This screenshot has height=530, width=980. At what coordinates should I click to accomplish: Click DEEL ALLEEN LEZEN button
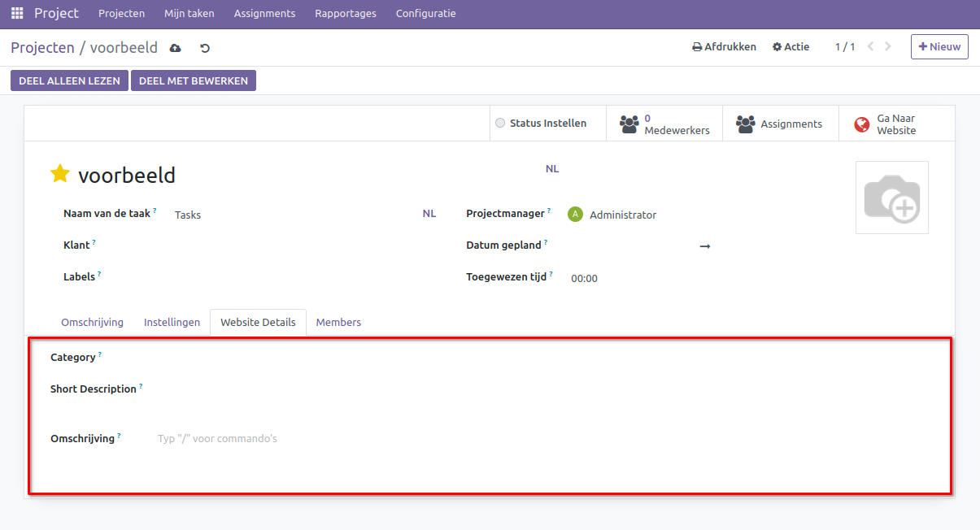(x=69, y=80)
